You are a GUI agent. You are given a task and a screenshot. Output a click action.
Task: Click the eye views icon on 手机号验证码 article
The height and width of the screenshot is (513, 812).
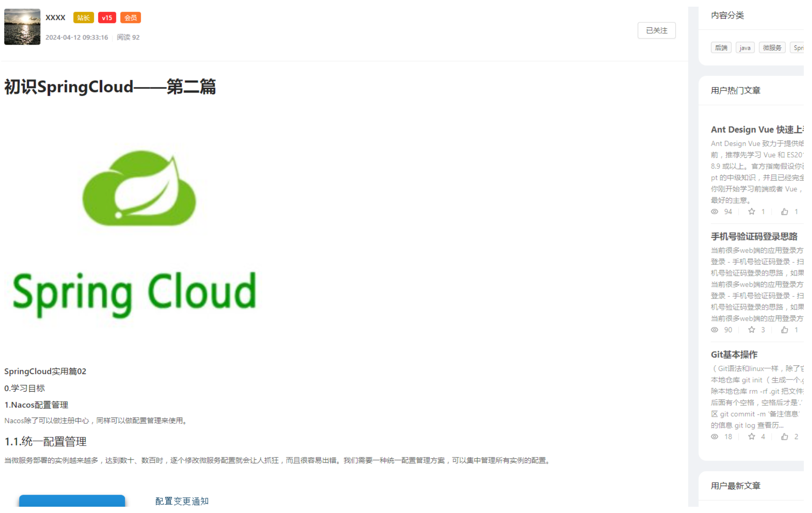point(715,330)
